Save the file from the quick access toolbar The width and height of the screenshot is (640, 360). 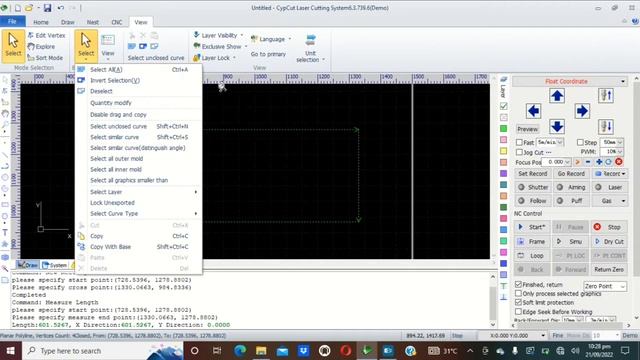(x=48, y=8)
